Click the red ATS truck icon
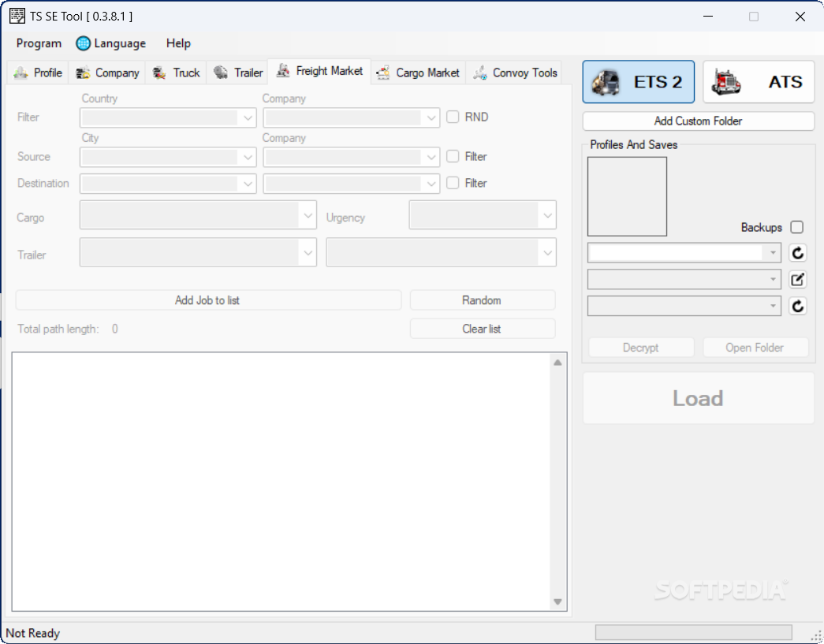Screen dimensions: 824x644 click(x=726, y=83)
